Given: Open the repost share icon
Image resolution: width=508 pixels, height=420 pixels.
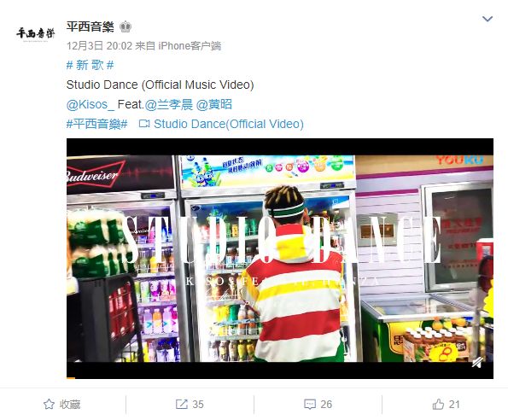Looking at the screenshot, I should (181, 404).
